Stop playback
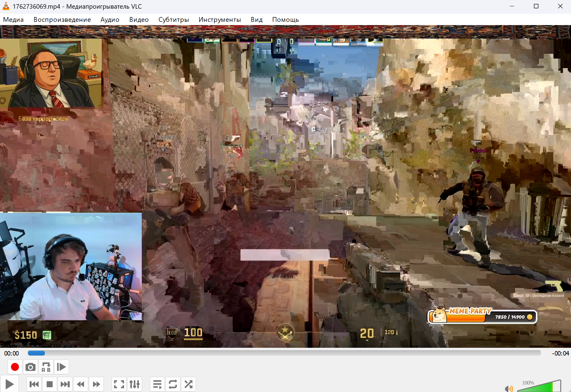The image size is (571, 392). tap(50, 384)
